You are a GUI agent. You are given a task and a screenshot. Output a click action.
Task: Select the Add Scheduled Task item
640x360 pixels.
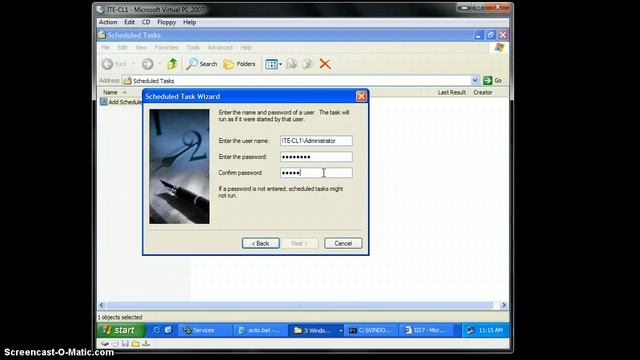tap(121, 102)
